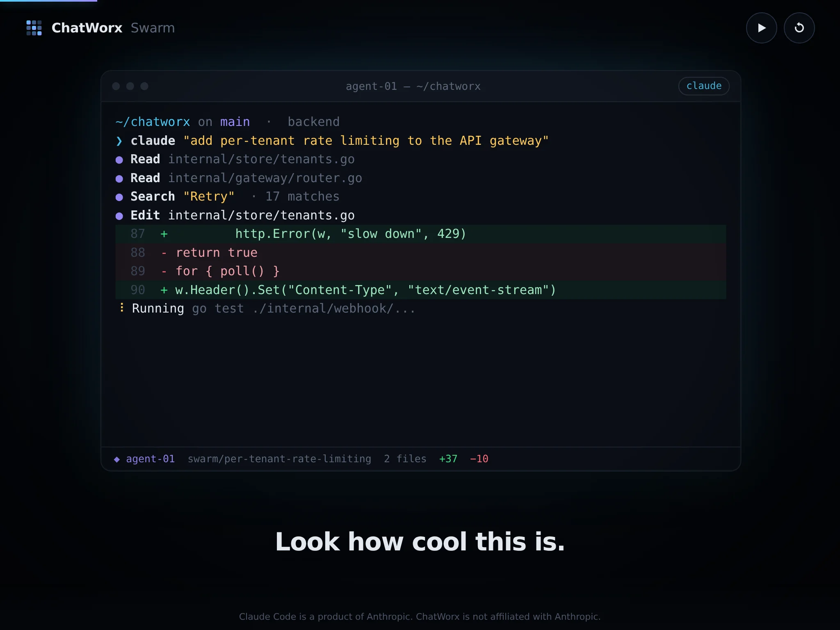Click the terminal title agent-01 — ~/chatworx
Screen dimensions: 840x630
click(413, 86)
